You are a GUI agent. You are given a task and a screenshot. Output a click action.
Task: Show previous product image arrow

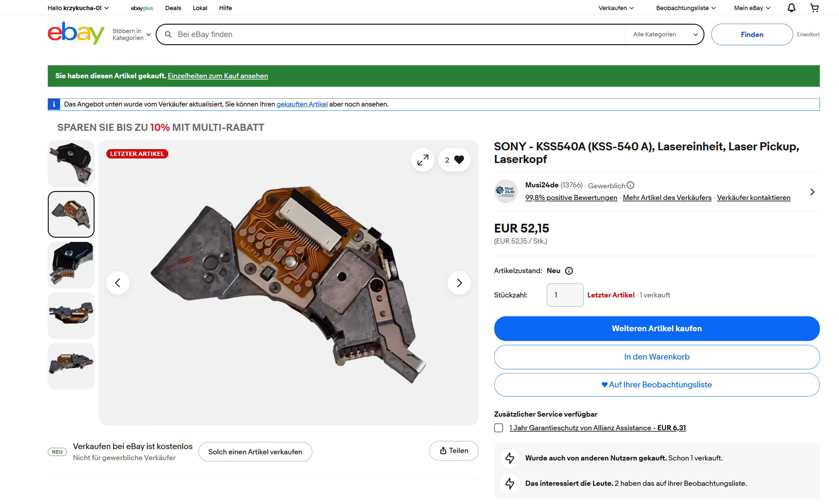(x=118, y=283)
